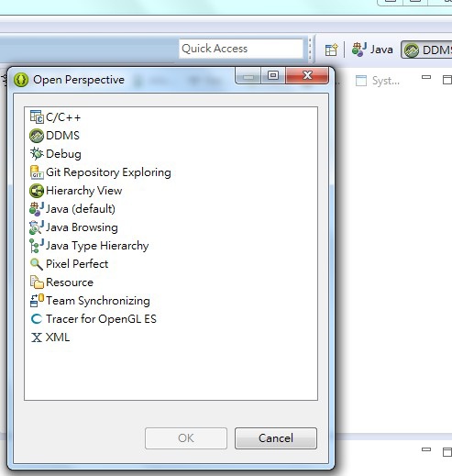Open the Syst... view tab behind dialog
Screen dimensions: 452x476
point(378,81)
